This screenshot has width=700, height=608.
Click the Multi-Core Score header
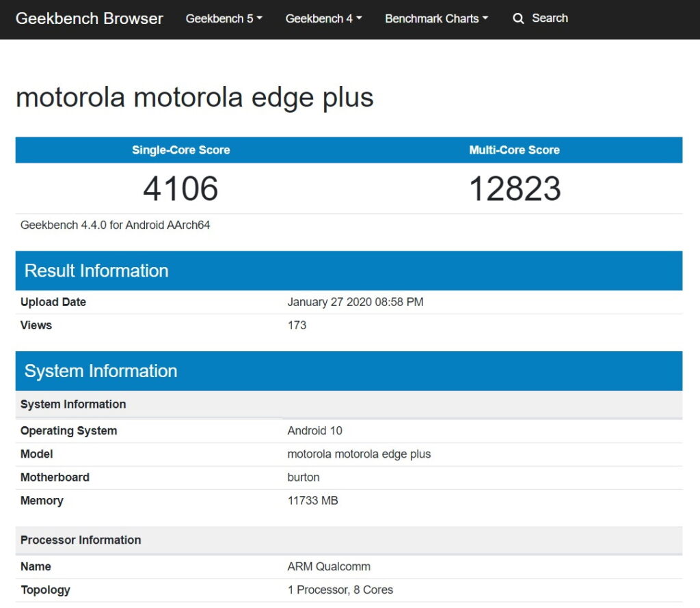[x=514, y=150]
